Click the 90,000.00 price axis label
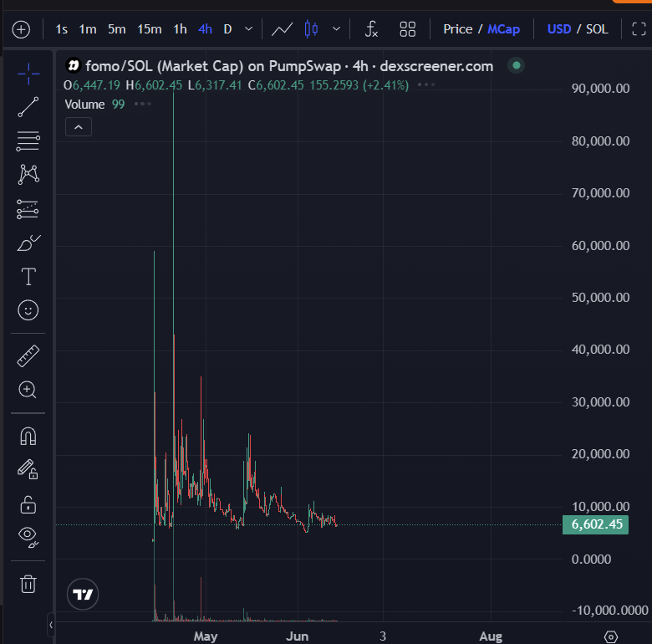Viewport: 652px width, 644px height. pos(600,89)
